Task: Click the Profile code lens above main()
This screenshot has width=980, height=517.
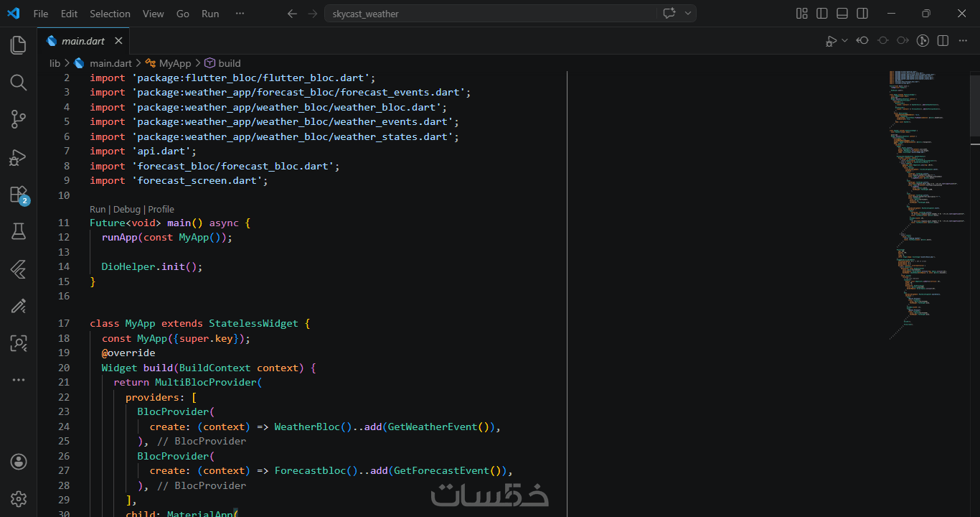Action: [161, 209]
